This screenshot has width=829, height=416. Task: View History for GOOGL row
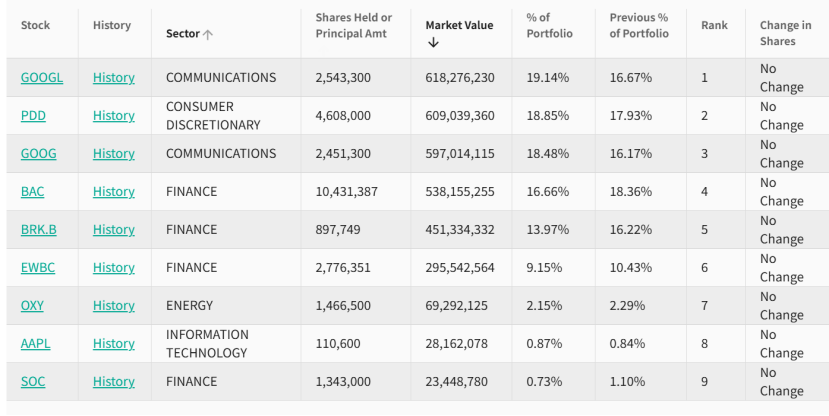[x=113, y=77]
